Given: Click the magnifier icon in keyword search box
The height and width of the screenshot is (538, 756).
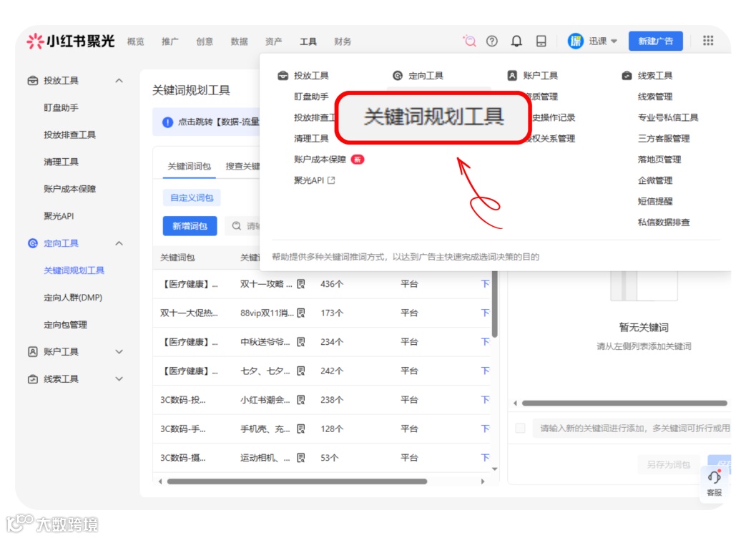Looking at the screenshot, I should coord(236,225).
